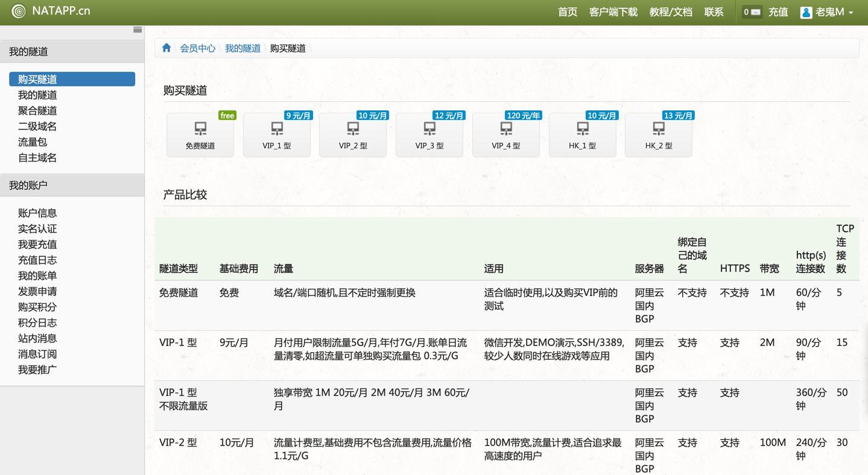Select the HK_2 型 tunnel icon
Image resolution: width=868 pixels, height=475 pixels.
click(x=659, y=135)
